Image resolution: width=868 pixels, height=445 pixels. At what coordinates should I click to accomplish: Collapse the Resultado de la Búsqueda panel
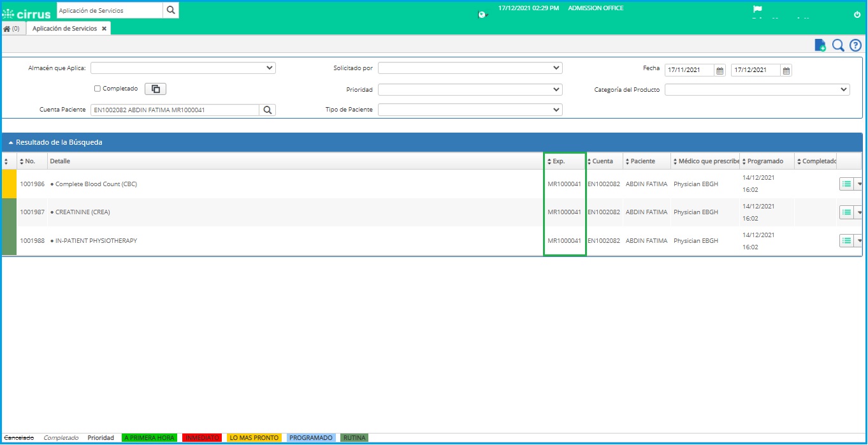click(11, 142)
